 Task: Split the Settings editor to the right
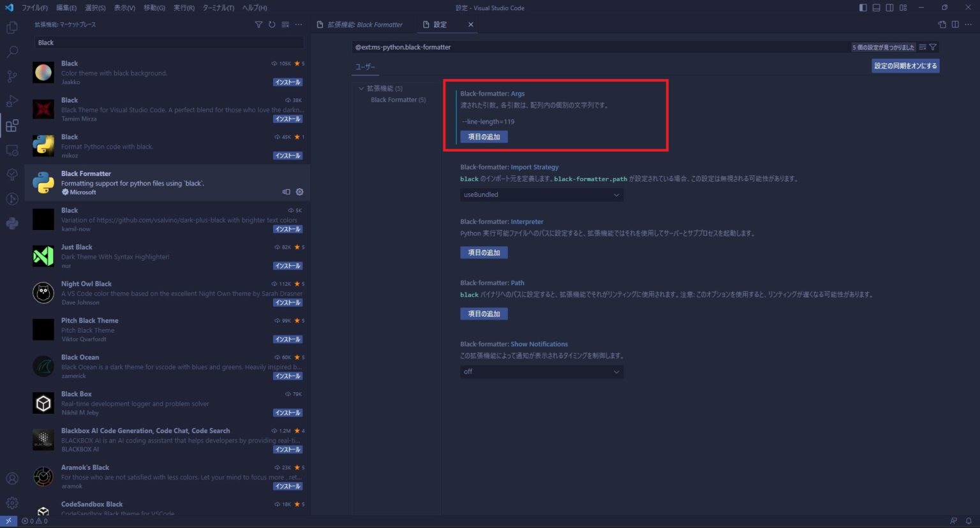(955, 24)
